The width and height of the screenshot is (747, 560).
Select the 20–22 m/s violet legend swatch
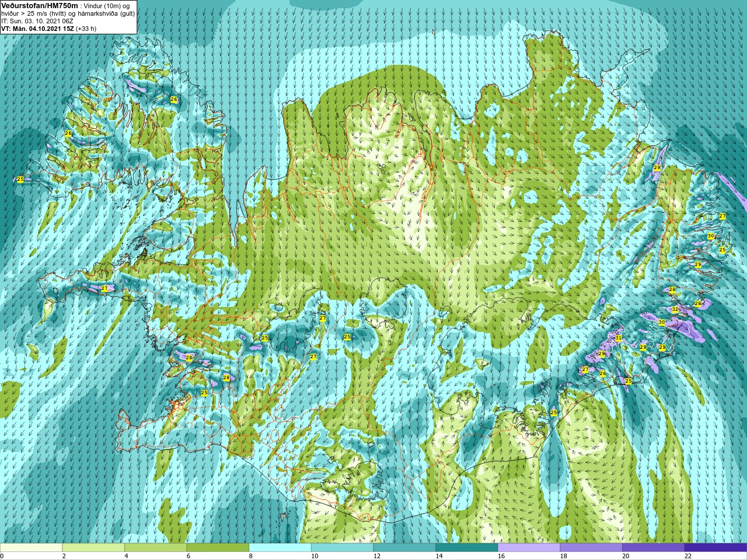653,547
